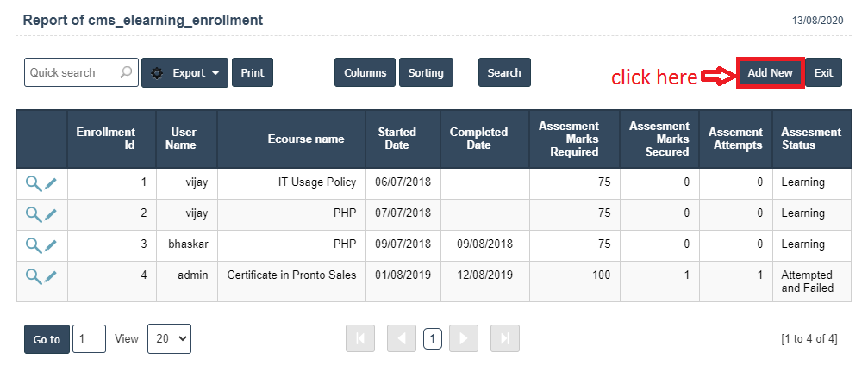Click the Add New button
Viewport: 868px width, 365px height.
pos(770,73)
